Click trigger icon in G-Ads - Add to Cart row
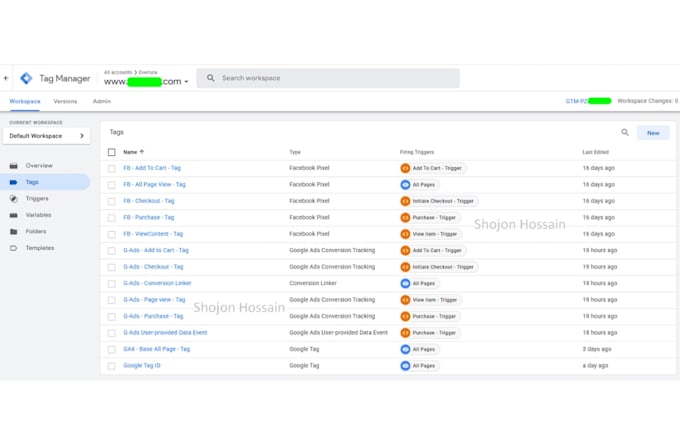The height and width of the screenshot is (445, 680). pyautogui.click(x=405, y=251)
